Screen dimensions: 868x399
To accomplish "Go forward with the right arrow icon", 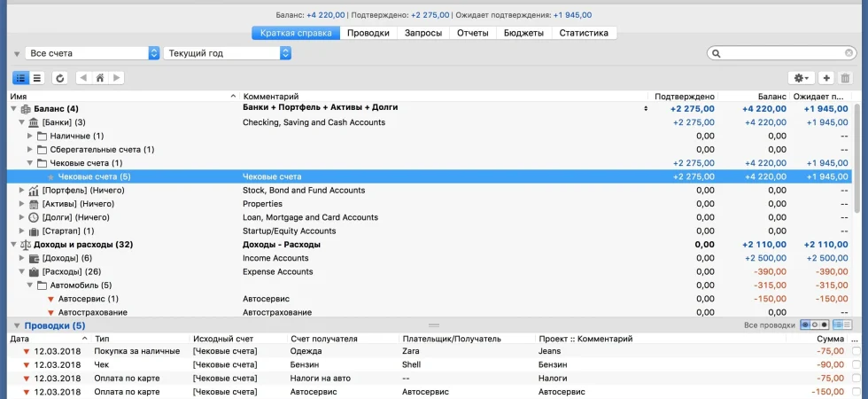I will click(x=116, y=78).
